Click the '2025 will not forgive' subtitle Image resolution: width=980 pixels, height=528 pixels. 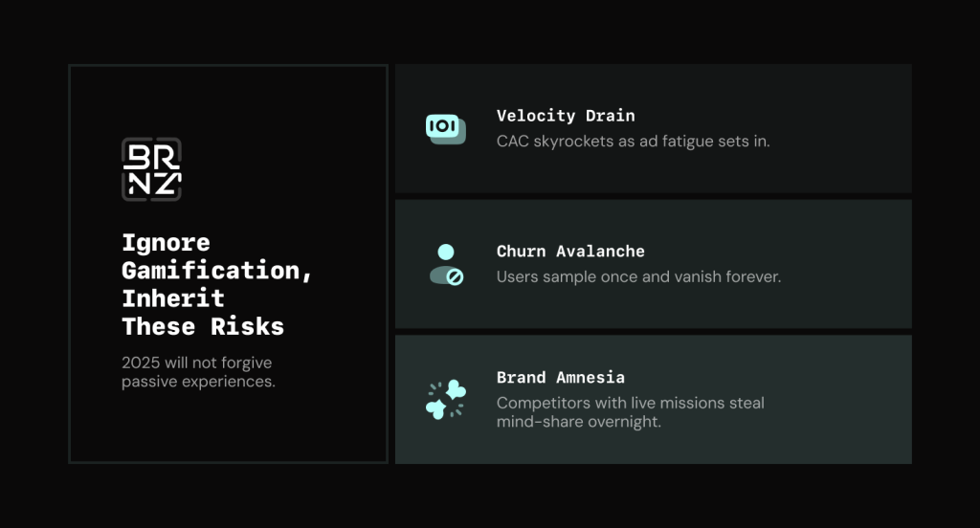tap(197, 363)
